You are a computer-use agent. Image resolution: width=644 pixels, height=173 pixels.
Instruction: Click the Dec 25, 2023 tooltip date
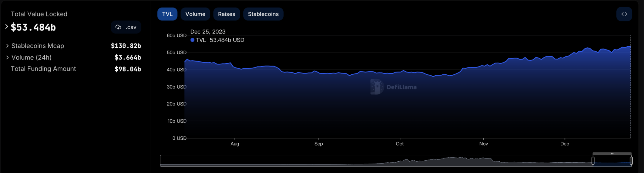point(208,32)
